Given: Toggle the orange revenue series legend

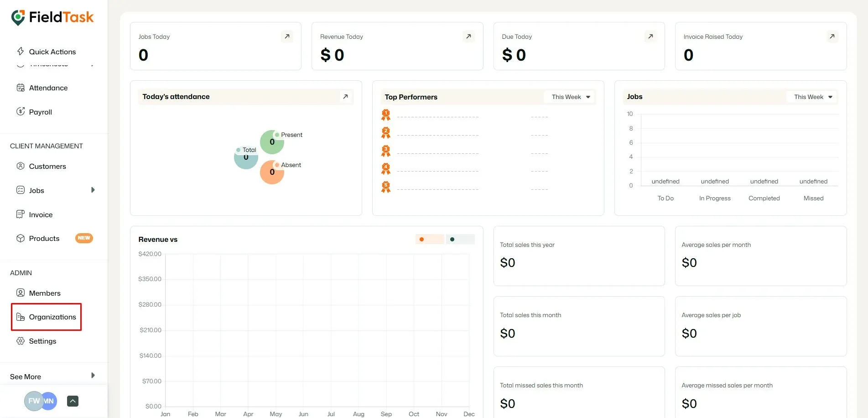Looking at the screenshot, I should pyautogui.click(x=430, y=239).
